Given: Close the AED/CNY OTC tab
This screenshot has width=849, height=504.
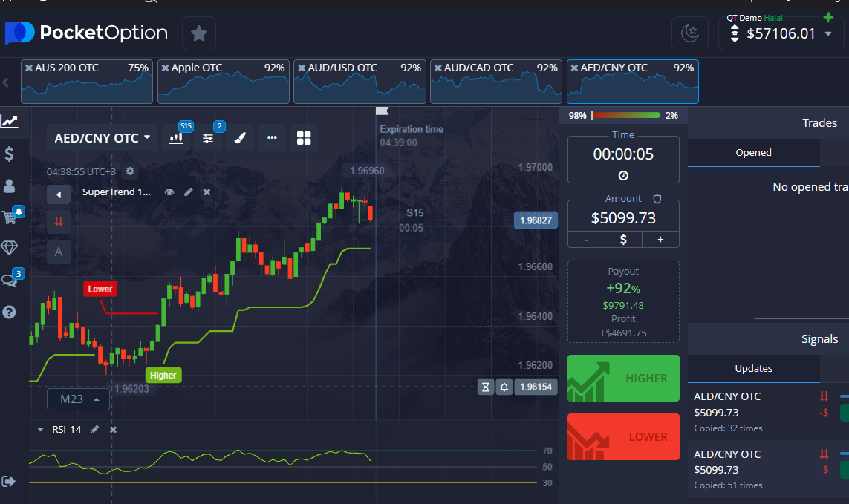Looking at the screenshot, I should pos(574,68).
